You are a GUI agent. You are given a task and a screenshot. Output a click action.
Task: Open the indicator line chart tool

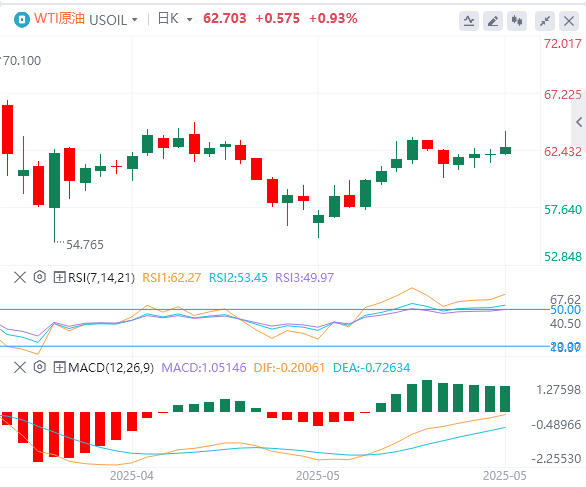(469, 21)
